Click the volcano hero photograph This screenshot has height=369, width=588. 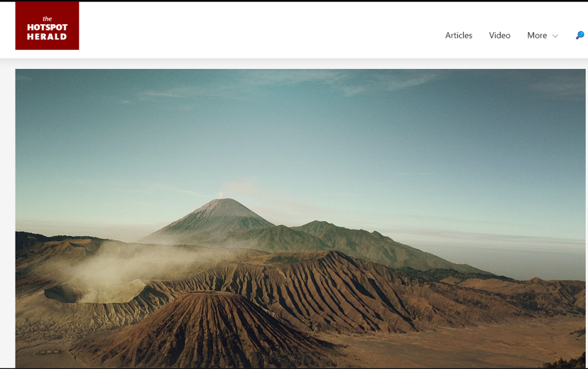click(300, 218)
